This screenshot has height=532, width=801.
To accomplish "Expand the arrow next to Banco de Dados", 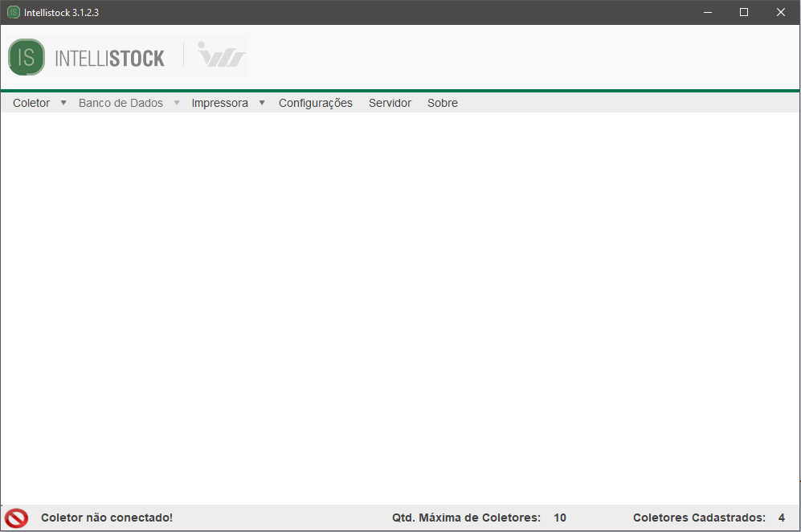I will (177, 103).
